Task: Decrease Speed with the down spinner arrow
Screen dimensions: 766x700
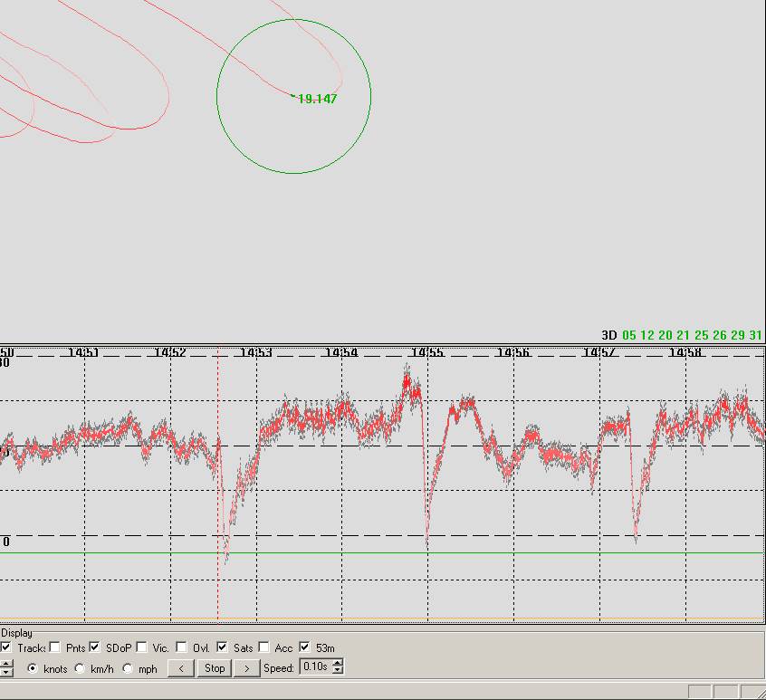Action: pyautogui.click(x=338, y=672)
